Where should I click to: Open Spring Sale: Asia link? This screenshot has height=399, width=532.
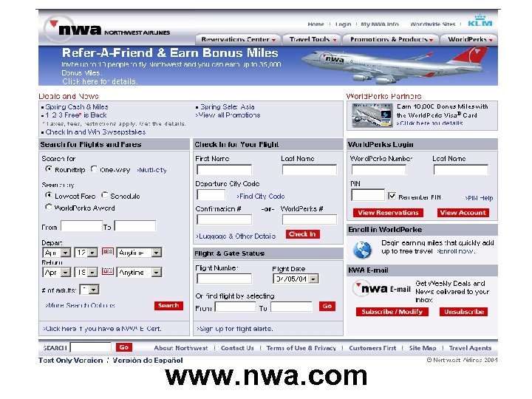pos(228,107)
